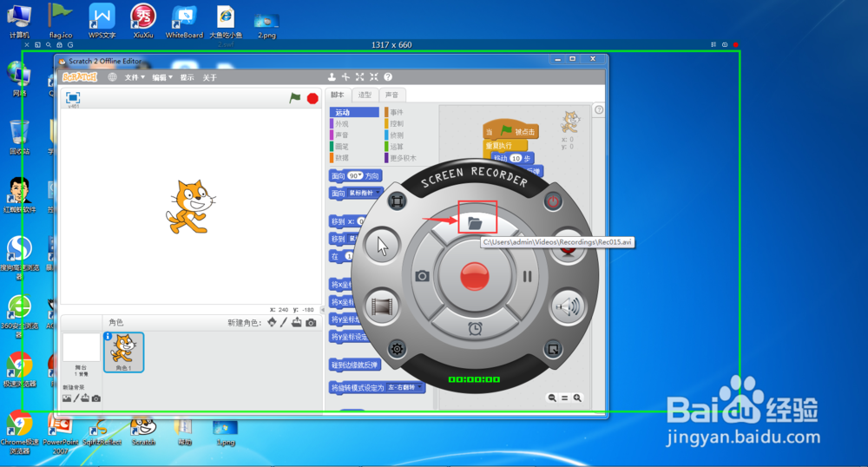Image resolution: width=868 pixels, height=467 pixels.
Task: Click the 提示 menu item
Action: coord(187,77)
